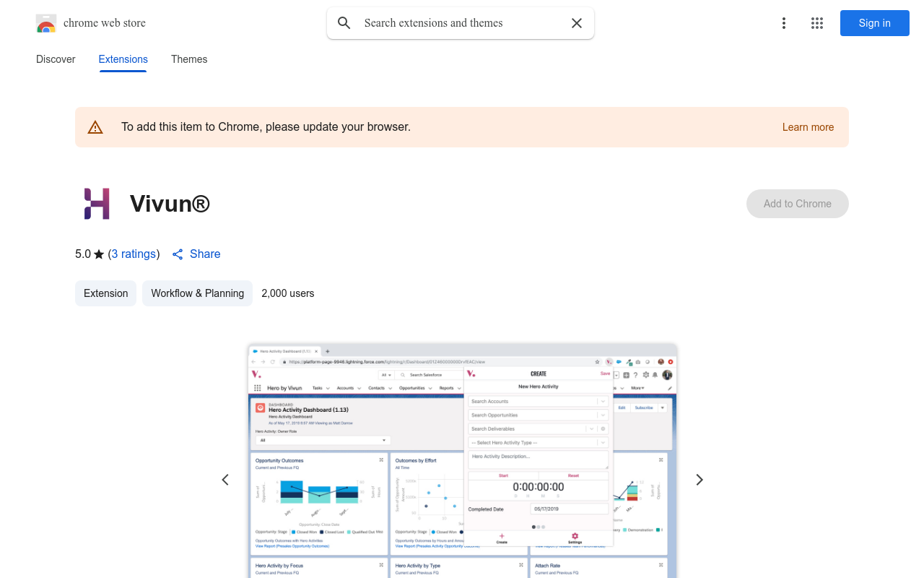Click the share icon next to Share
Viewport: 924px width, 578px height.
click(x=178, y=254)
